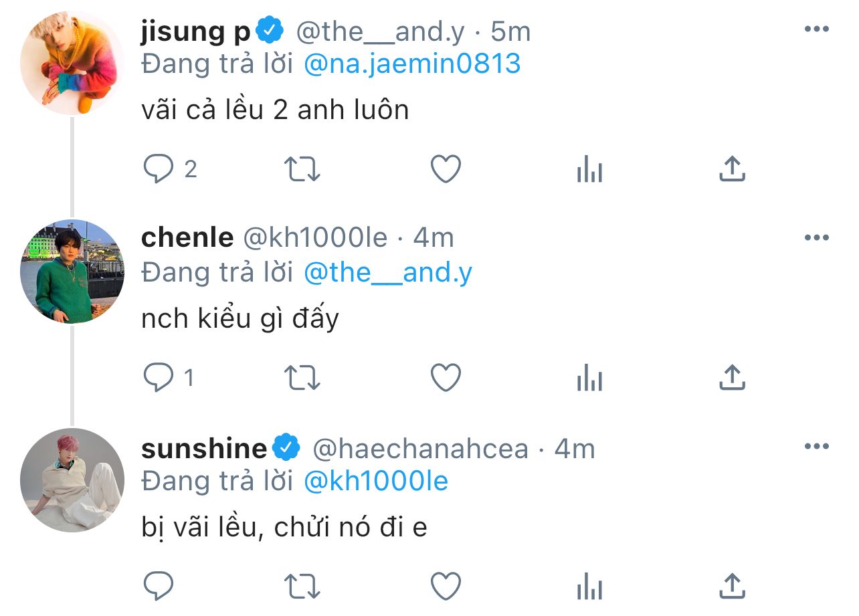Like jisung p's tweet
The width and height of the screenshot is (859, 616).
pos(446,169)
